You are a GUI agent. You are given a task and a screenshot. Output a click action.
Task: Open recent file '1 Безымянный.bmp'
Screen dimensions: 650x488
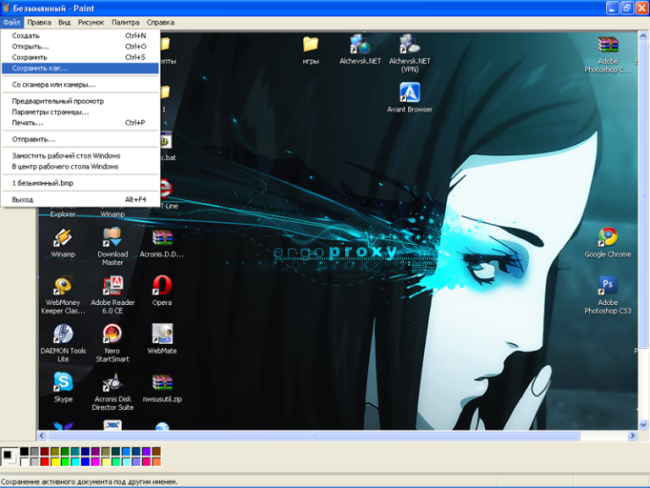pos(80,183)
